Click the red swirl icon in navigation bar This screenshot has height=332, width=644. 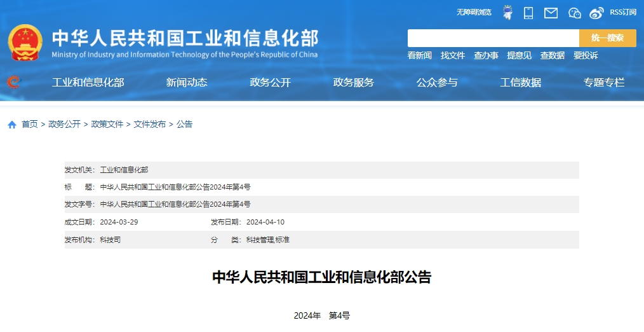[x=14, y=82]
